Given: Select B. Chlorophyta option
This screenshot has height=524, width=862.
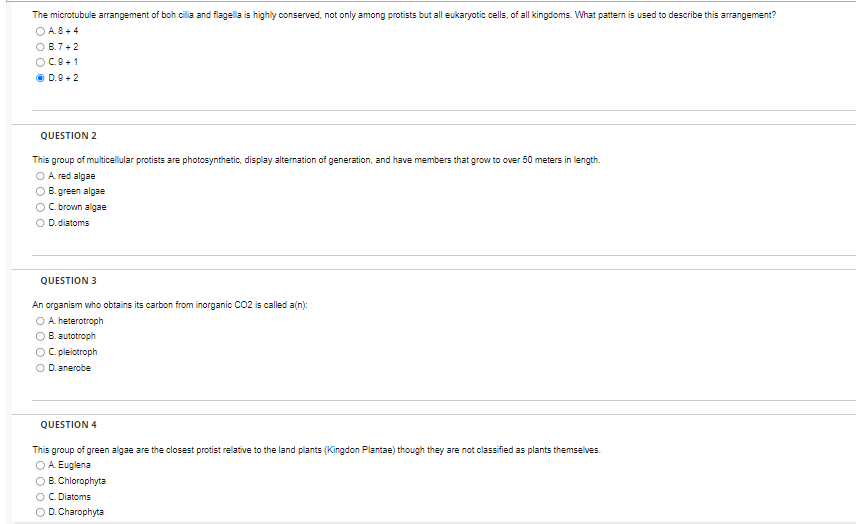Looking at the screenshot, I should point(40,482).
